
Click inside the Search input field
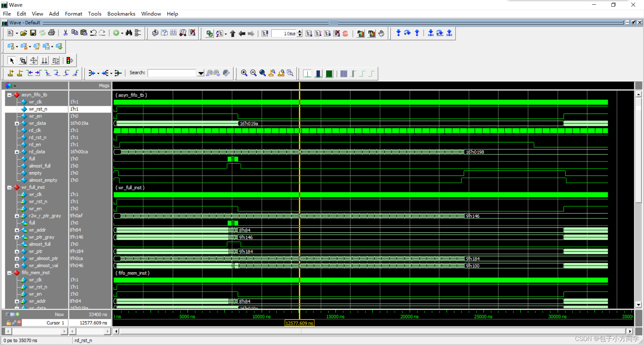[x=172, y=73]
